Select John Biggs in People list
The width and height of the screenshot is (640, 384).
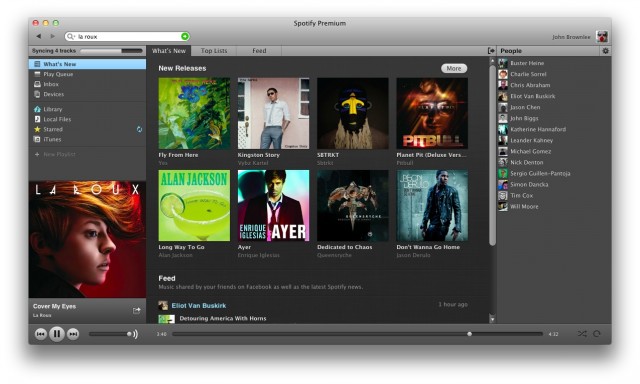pyautogui.click(x=524, y=118)
